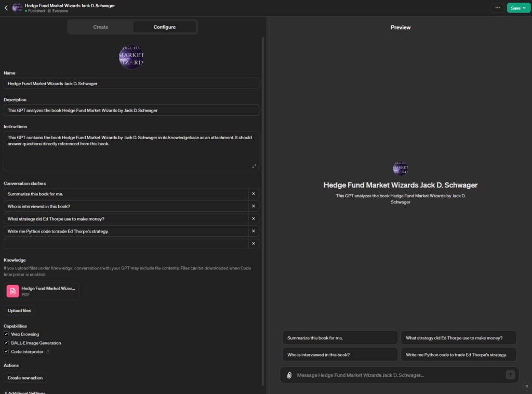
Task: Click the send message arrow button
Action: [510, 375]
